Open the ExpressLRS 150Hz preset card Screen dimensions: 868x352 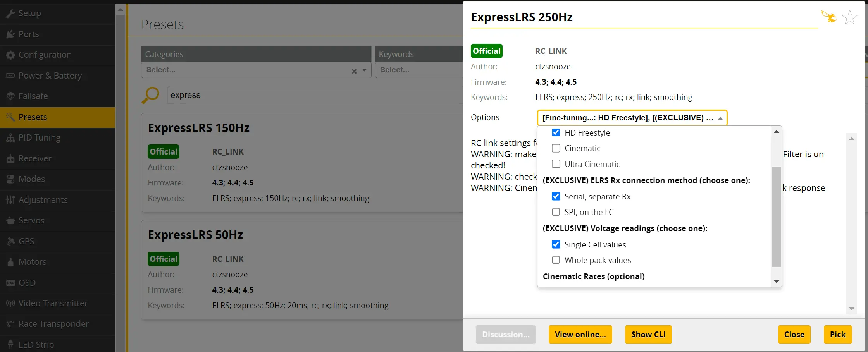point(302,163)
